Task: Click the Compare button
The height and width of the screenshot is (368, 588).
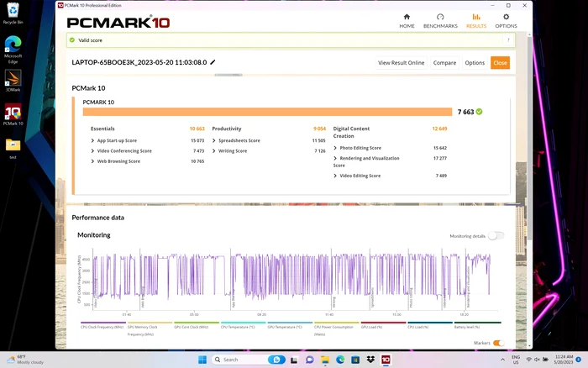Action: click(x=444, y=63)
